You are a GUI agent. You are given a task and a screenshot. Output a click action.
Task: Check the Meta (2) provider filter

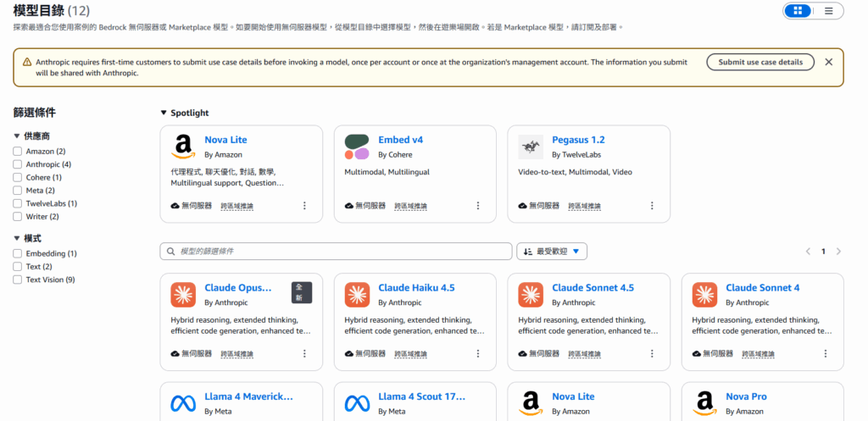[18, 191]
